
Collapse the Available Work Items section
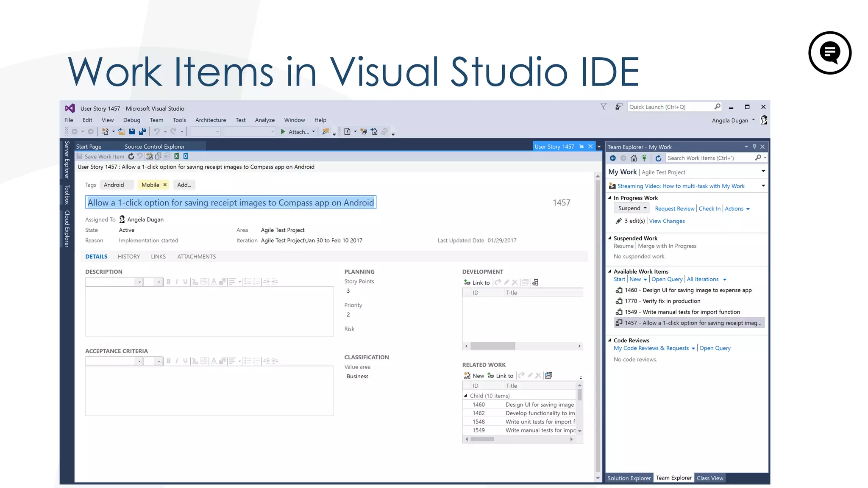coord(610,272)
